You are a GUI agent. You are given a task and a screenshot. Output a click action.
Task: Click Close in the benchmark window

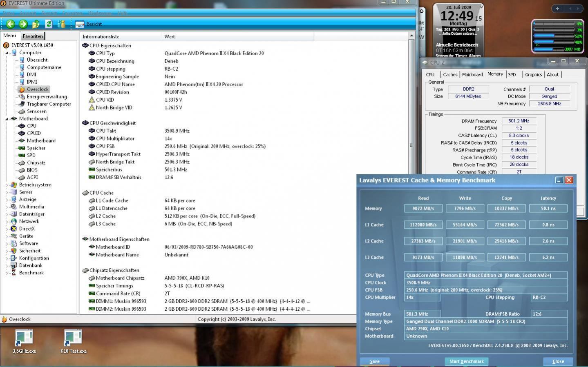558,361
